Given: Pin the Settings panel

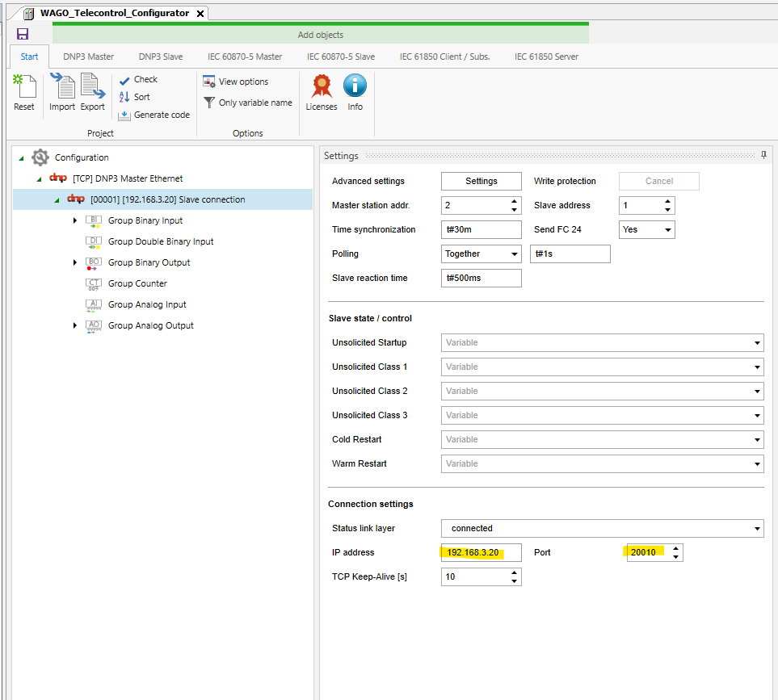Looking at the screenshot, I should pos(763,155).
